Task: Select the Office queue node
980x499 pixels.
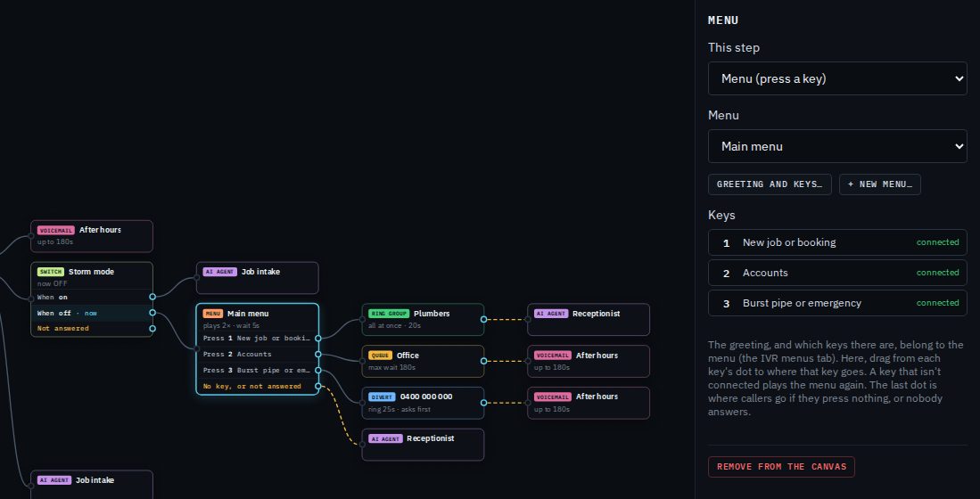Action: point(423,361)
